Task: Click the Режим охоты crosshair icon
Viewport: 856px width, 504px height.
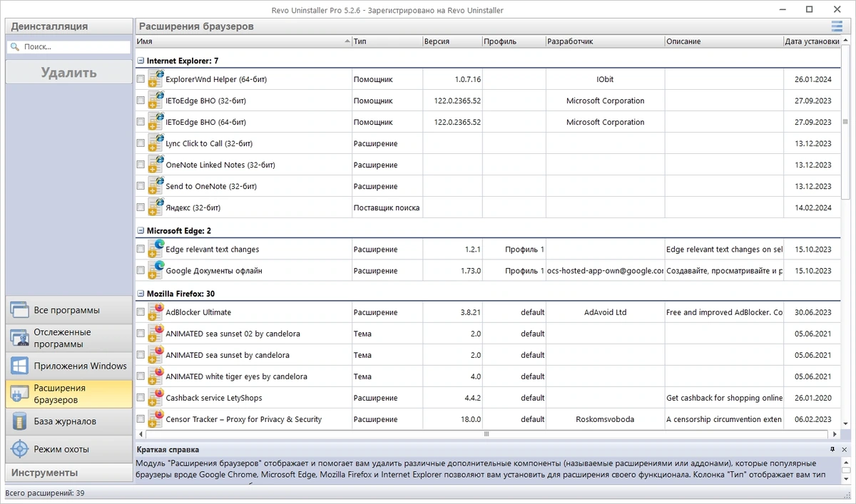Action: tap(20, 449)
